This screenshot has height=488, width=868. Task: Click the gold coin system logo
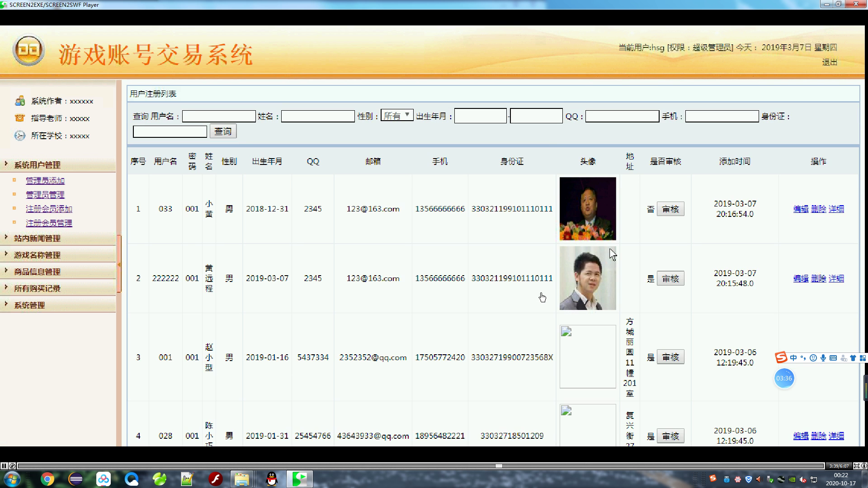[x=28, y=50]
